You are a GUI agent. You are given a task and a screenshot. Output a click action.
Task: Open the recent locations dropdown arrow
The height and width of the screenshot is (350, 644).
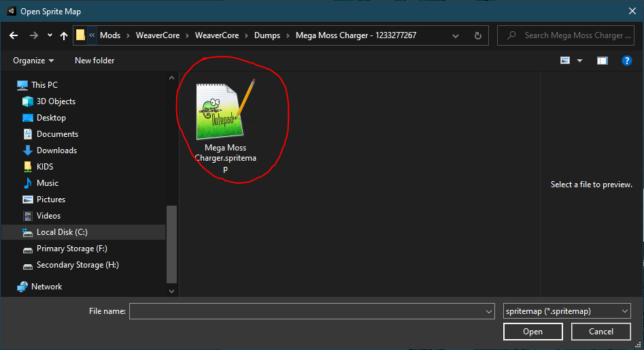(x=50, y=35)
